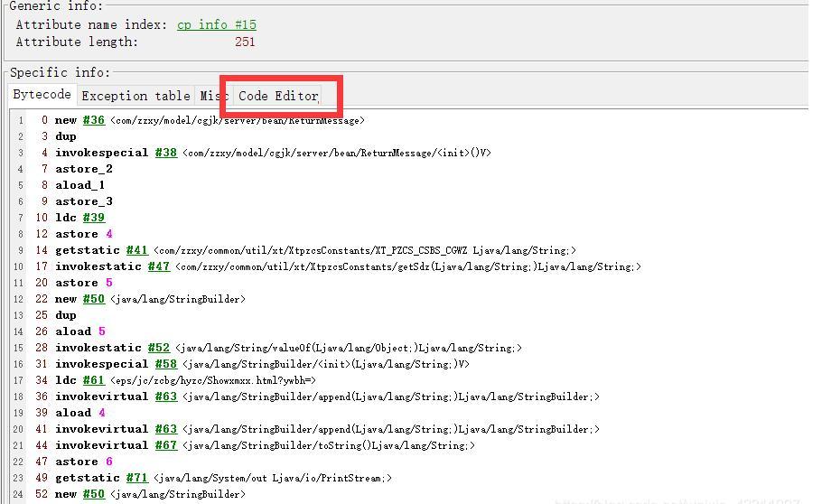This screenshot has height=504, width=831.
Task: Open invokespecial reference #38
Action: coord(165,153)
